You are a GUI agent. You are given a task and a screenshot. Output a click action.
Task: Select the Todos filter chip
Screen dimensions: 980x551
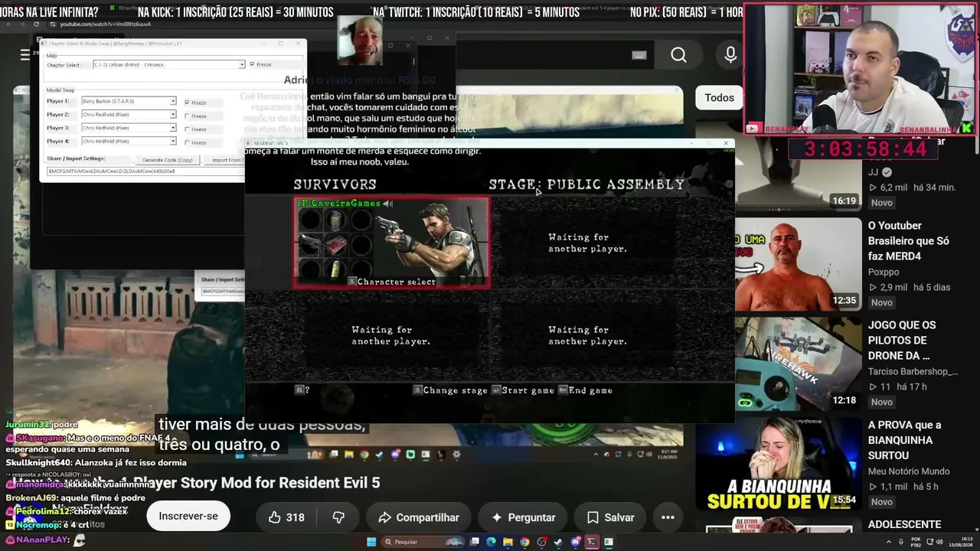pos(719,97)
